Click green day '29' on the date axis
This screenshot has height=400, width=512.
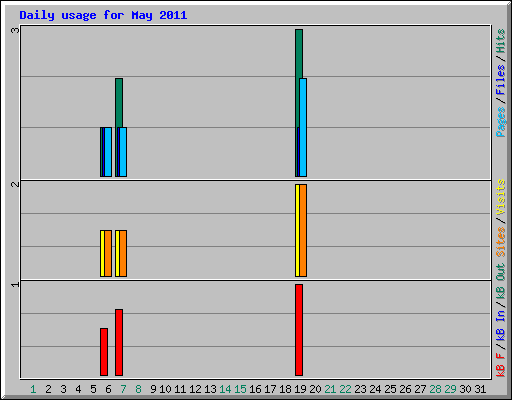pos(450,389)
